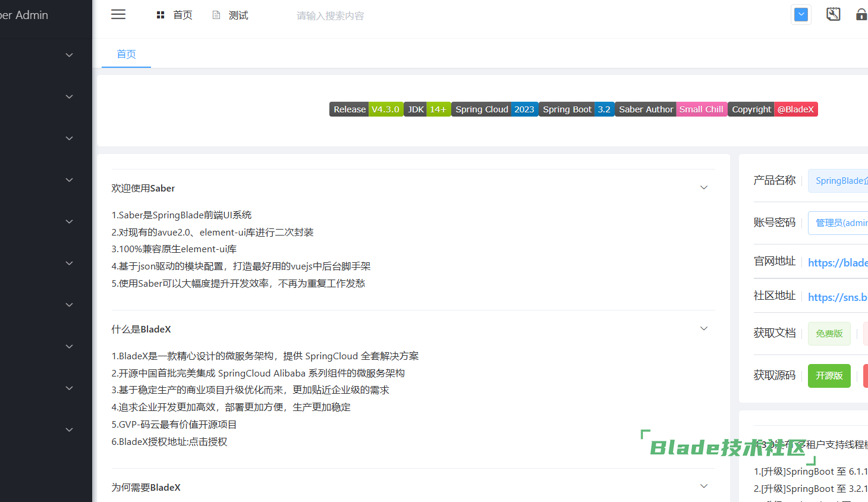Click the line 3.100%兼容原生element-ui库
The image size is (868, 502).
[174, 249]
